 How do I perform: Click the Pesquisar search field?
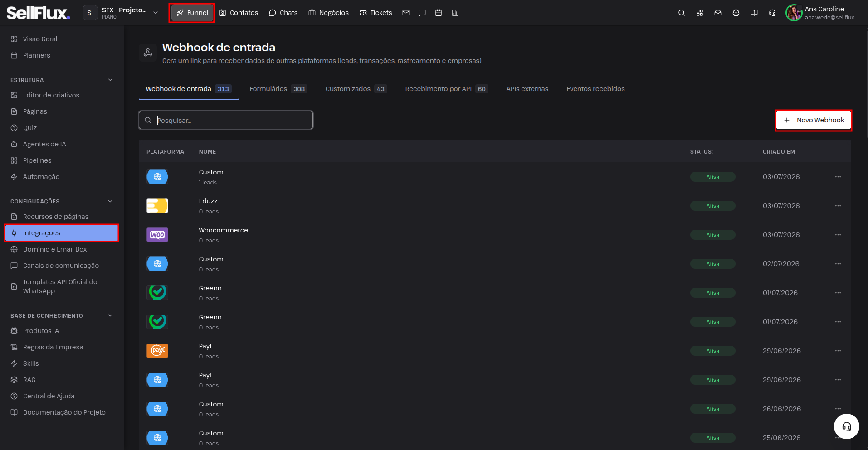point(226,120)
